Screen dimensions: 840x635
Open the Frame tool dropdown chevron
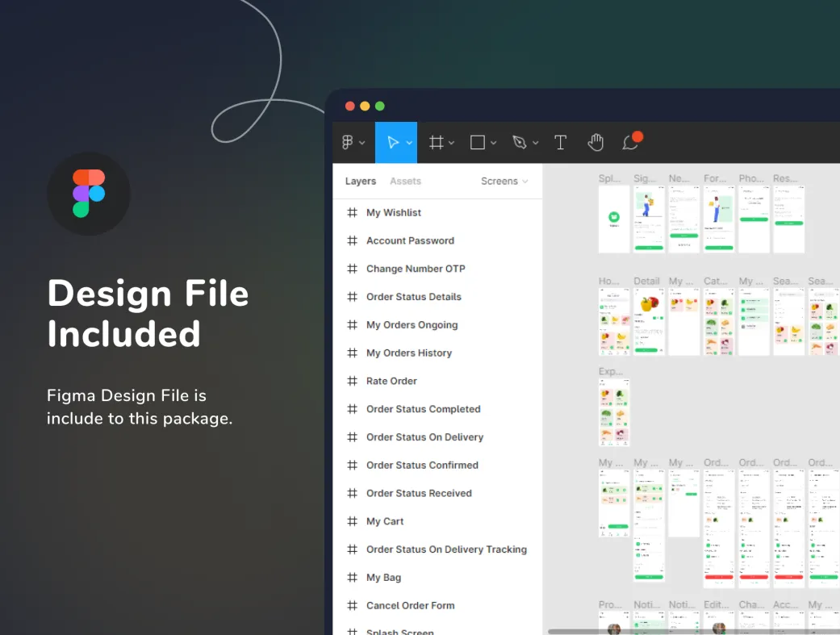[x=452, y=144]
